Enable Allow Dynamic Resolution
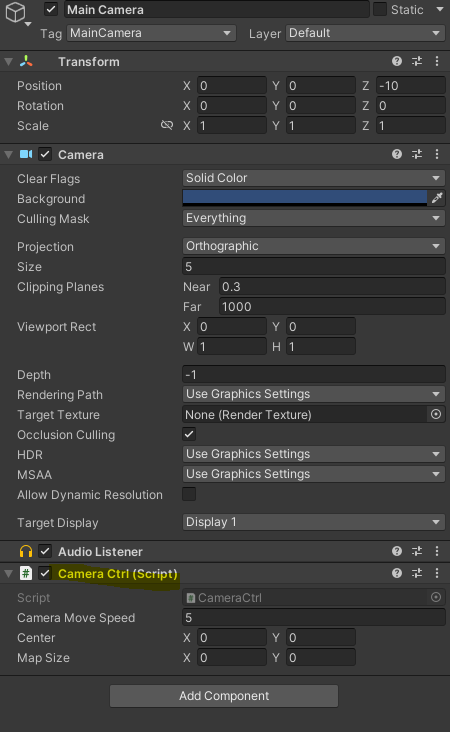 tap(189, 494)
